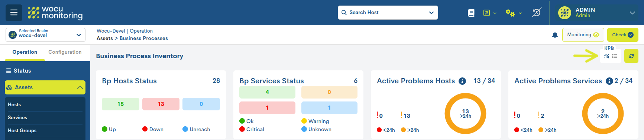
Task: Click the Ok legend entry
Action: click(246, 121)
